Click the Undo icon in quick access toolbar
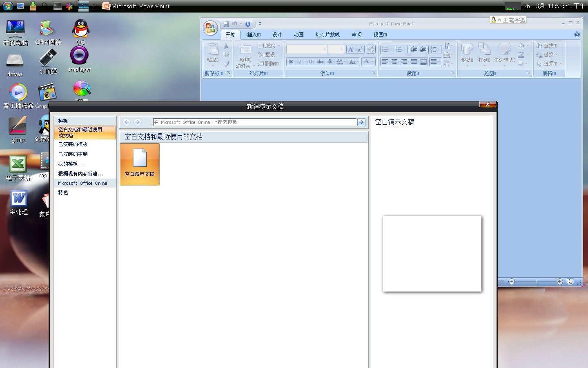This screenshot has width=588, height=368. [x=235, y=24]
